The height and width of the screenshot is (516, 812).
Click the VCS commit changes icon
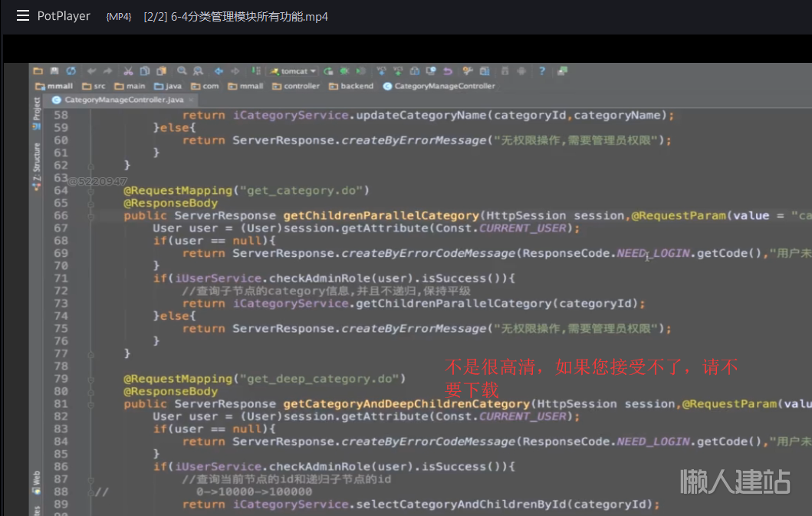(x=398, y=71)
